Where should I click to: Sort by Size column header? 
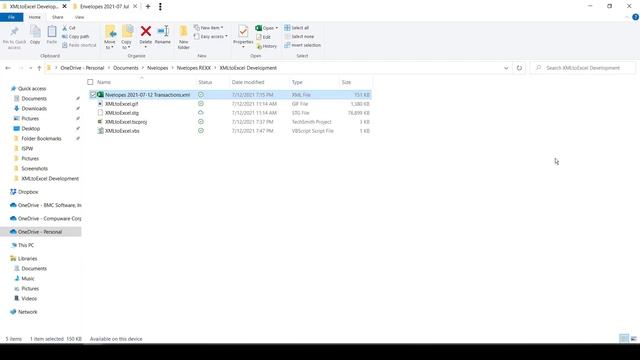coord(347,82)
